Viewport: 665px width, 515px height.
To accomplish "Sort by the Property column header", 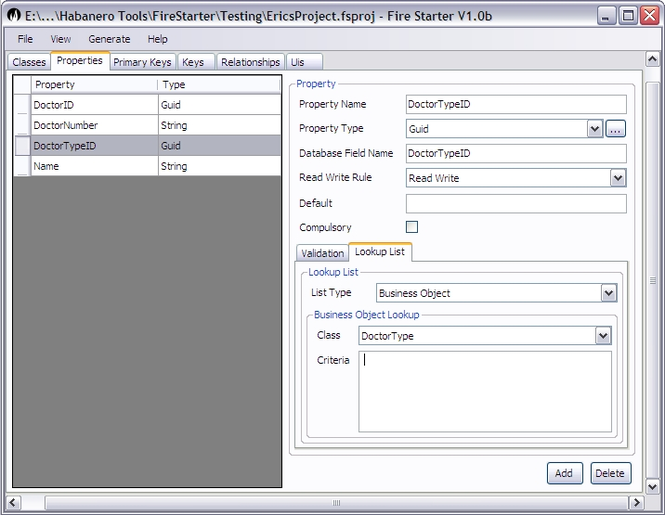I will [x=95, y=84].
